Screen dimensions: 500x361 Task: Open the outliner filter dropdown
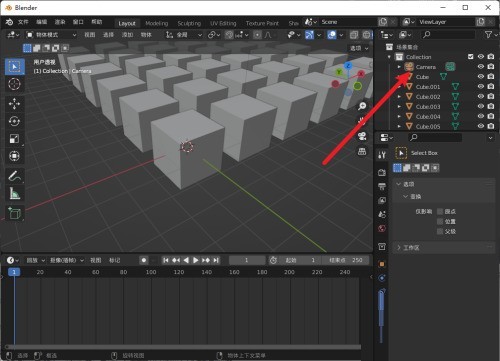point(491,35)
